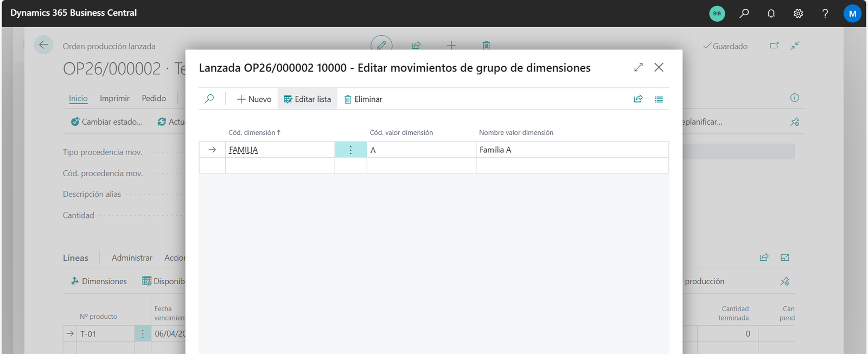Go back with the left arrow button
Image resolution: width=868 pixels, height=354 pixels.
tap(43, 45)
